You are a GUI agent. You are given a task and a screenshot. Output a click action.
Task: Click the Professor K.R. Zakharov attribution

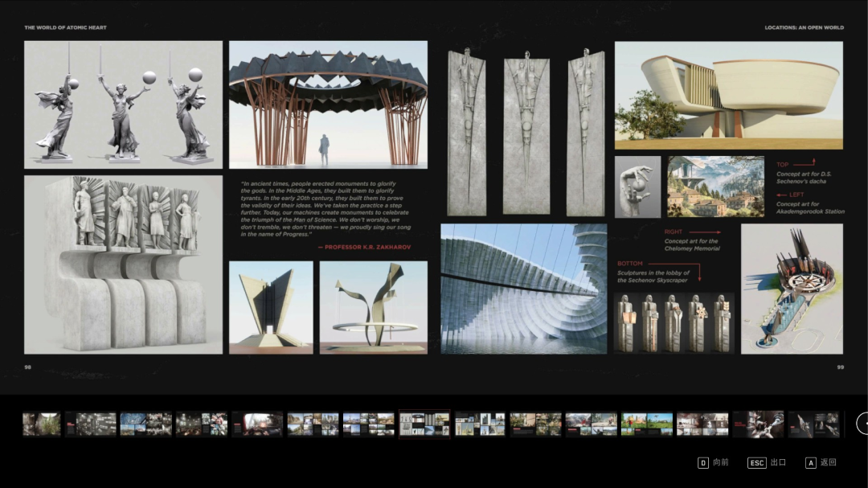coord(365,247)
